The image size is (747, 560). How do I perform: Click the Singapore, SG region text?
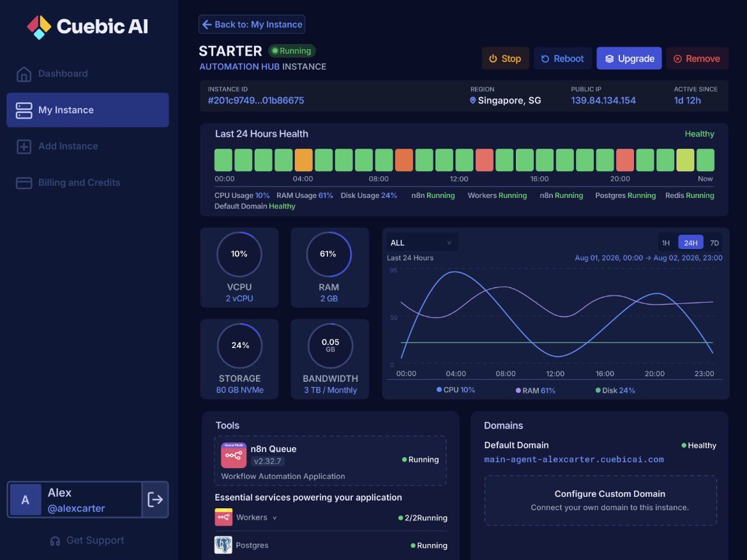pos(509,100)
